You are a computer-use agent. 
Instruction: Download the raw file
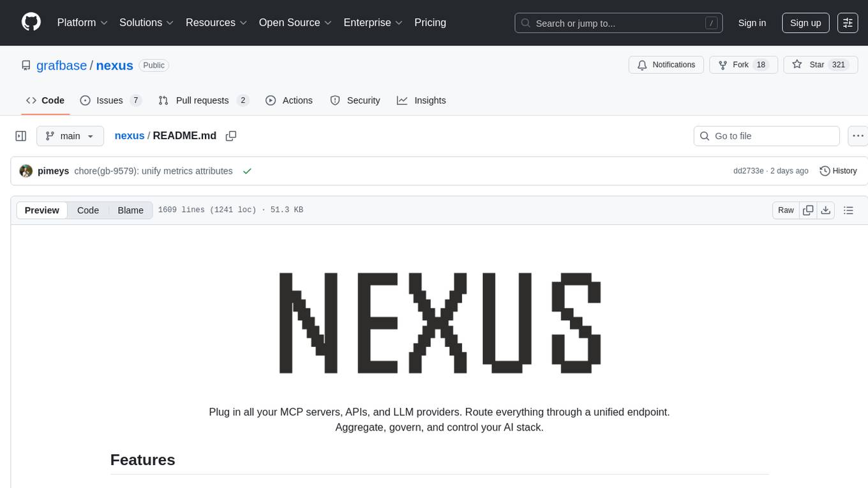pos(826,210)
